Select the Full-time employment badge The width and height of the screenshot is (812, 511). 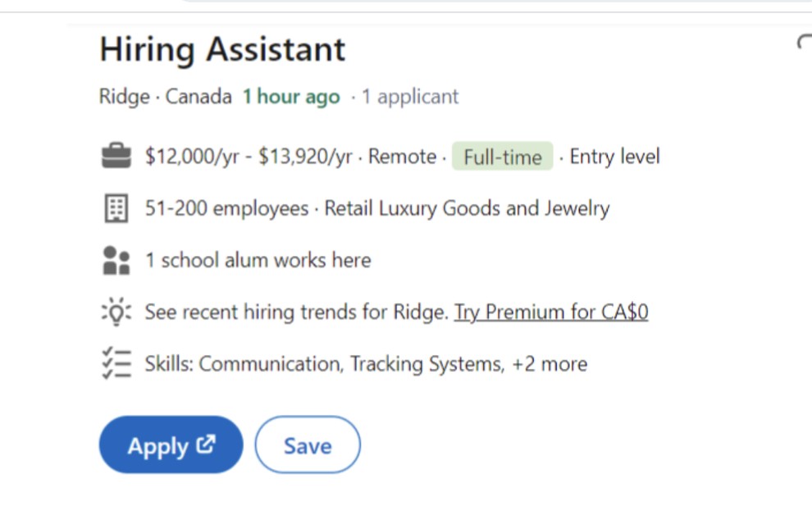(502, 156)
